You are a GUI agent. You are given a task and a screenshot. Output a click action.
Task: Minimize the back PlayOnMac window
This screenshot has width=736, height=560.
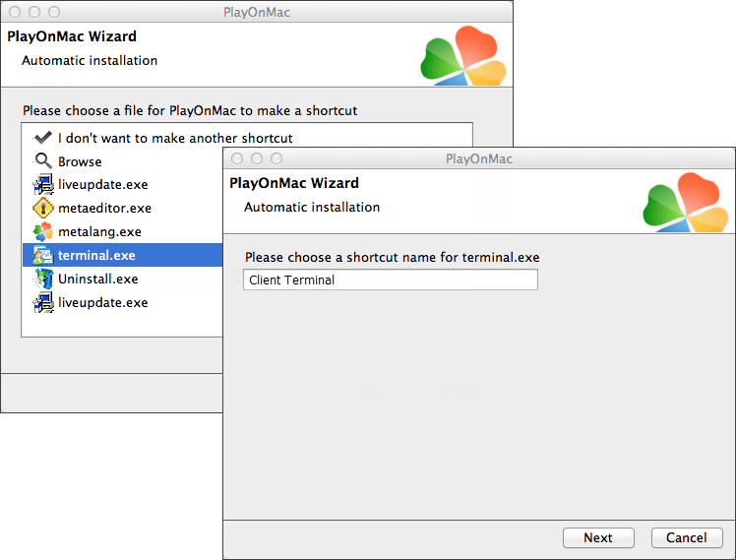point(34,12)
